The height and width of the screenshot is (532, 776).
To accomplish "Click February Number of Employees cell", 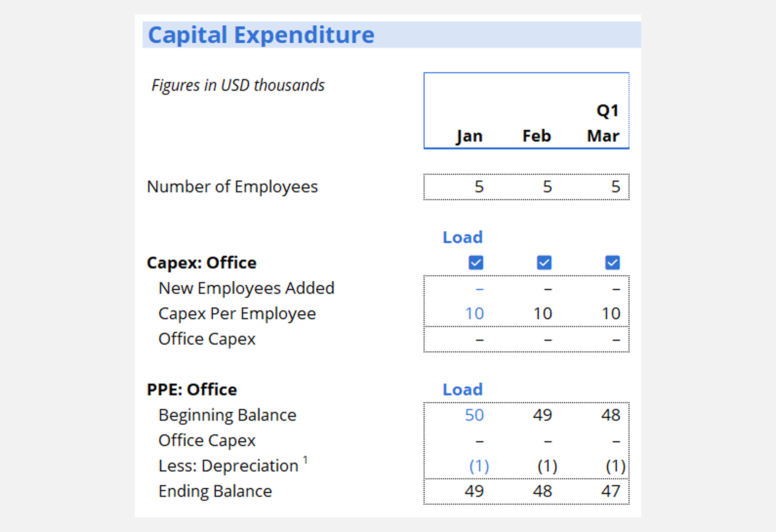I will tap(547, 187).
